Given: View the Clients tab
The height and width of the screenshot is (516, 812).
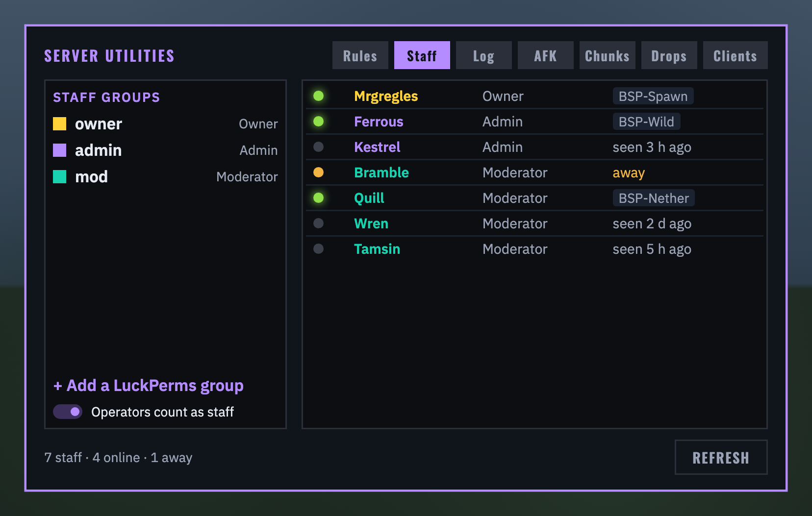Looking at the screenshot, I should tap(735, 55).
